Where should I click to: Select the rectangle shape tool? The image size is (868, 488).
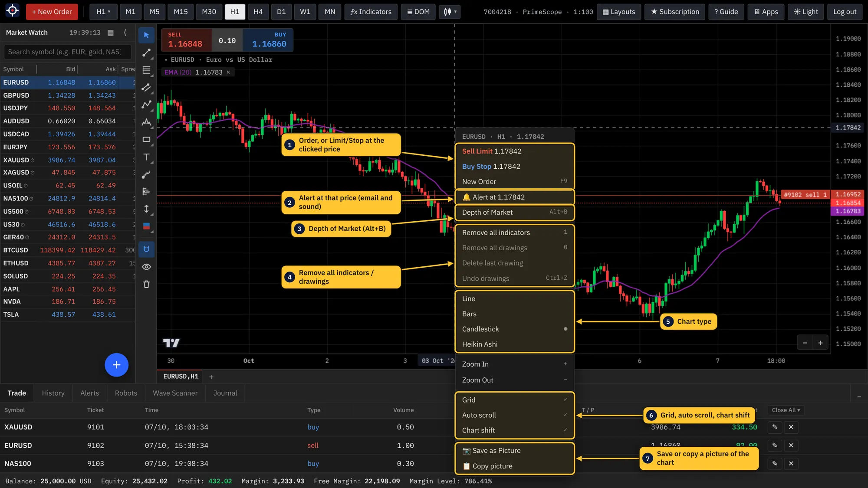click(x=146, y=140)
